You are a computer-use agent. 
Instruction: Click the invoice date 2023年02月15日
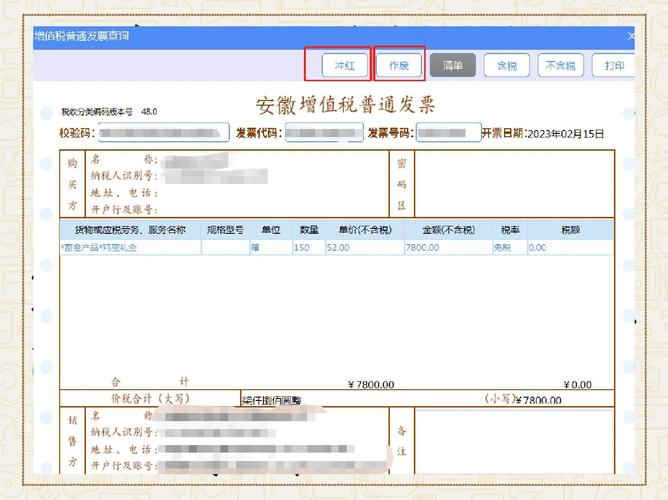(x=566, y=134)
